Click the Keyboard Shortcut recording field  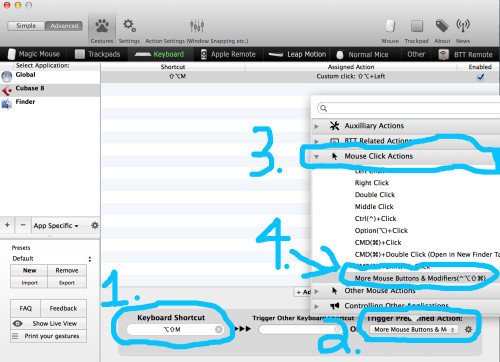(x=175, y=329)
